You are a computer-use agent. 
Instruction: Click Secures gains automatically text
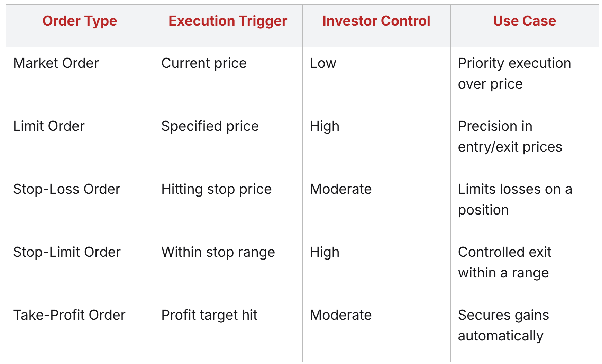503,326
